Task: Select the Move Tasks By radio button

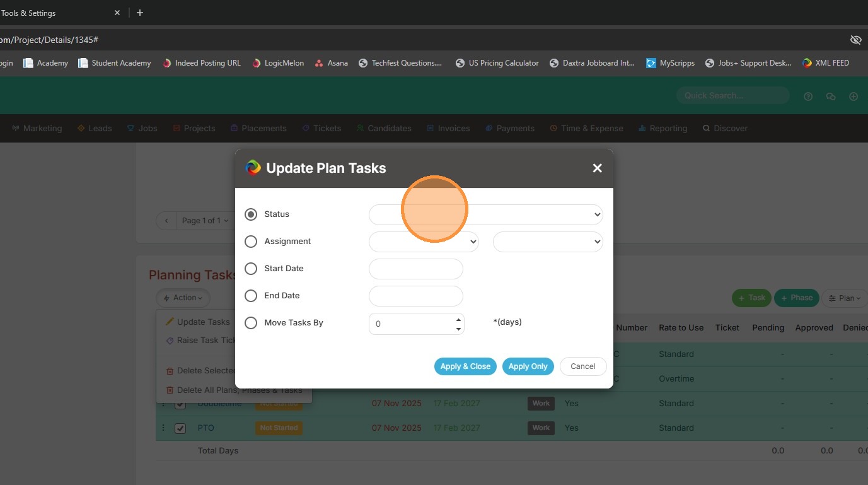Action: click(x=251, y=323)
